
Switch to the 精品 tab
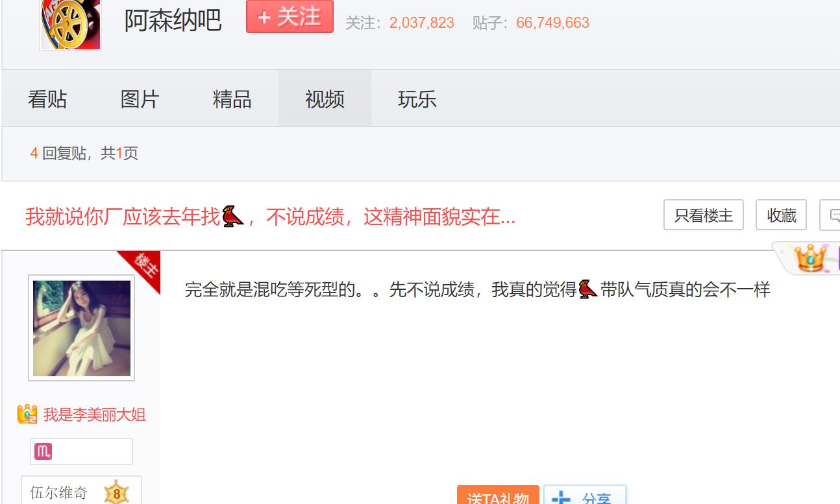pyautogui.click(x=232, y=99)
